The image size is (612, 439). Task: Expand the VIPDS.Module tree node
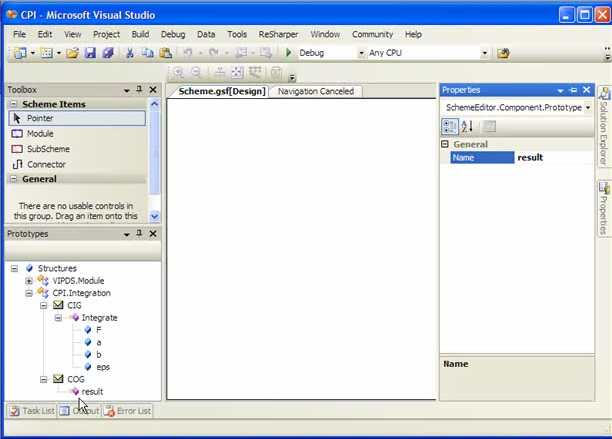coord(29,280)
